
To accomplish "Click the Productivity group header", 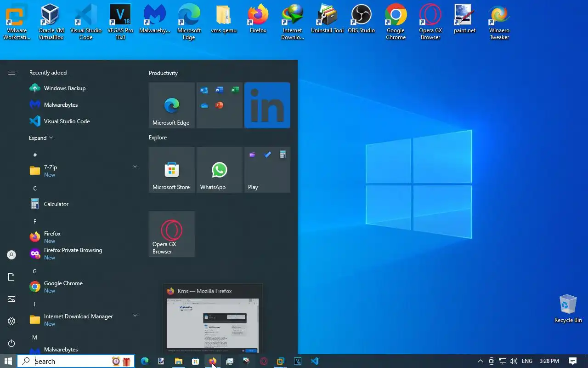I will click(163, 73).
